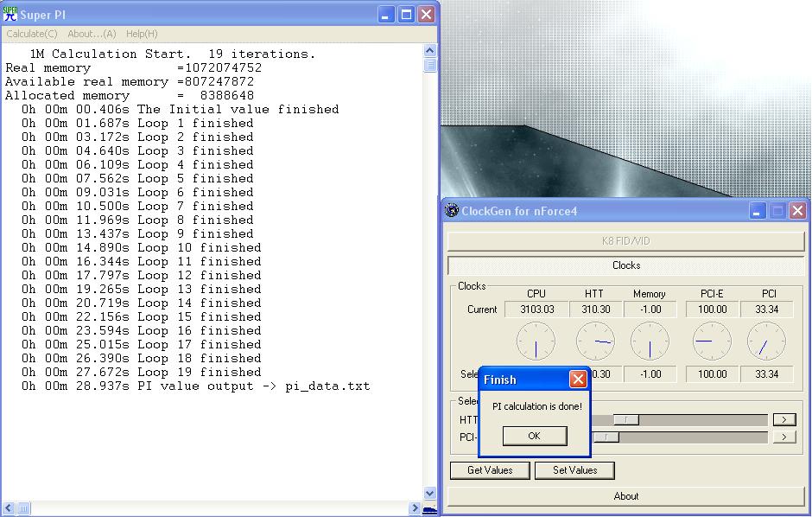
Task: Close the ClockGen for nForce4 window
Action: (x=797, y=211)
